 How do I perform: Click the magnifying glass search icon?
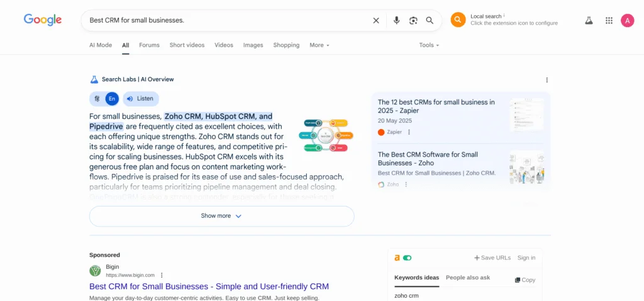coord(430,20)
